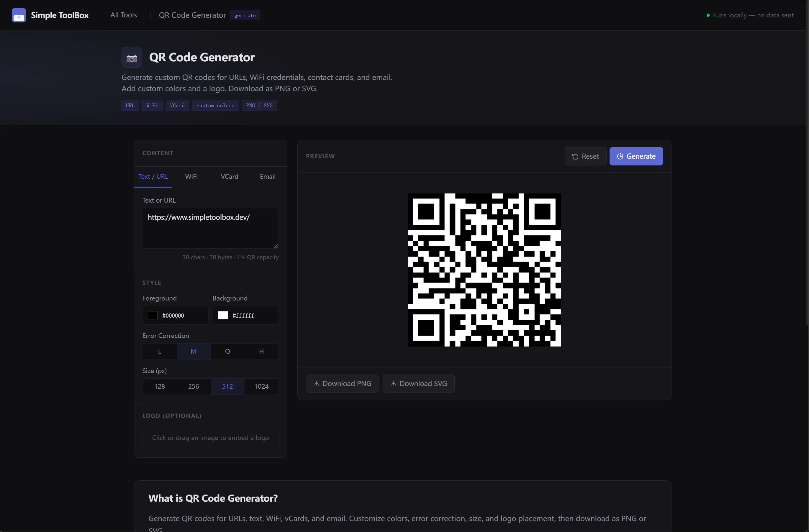This screenshot has width=809, height=532.
Task: Click the 'Foreground' label
Action: 159,298
